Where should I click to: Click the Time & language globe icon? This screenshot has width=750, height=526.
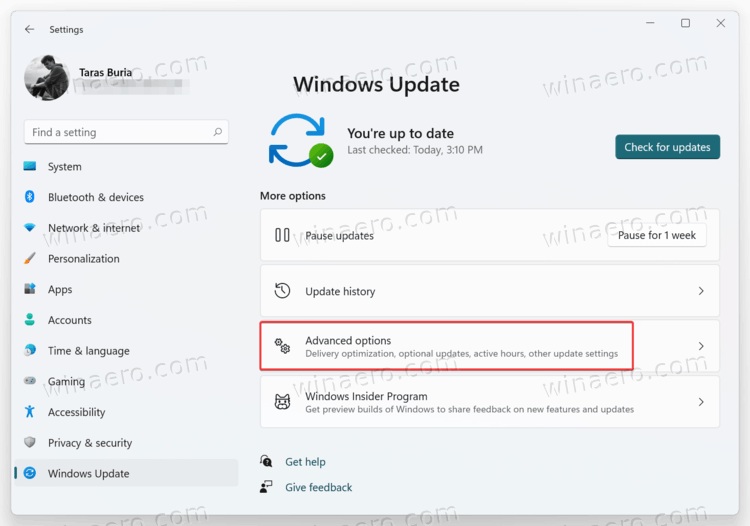click(x=30, y=350)
